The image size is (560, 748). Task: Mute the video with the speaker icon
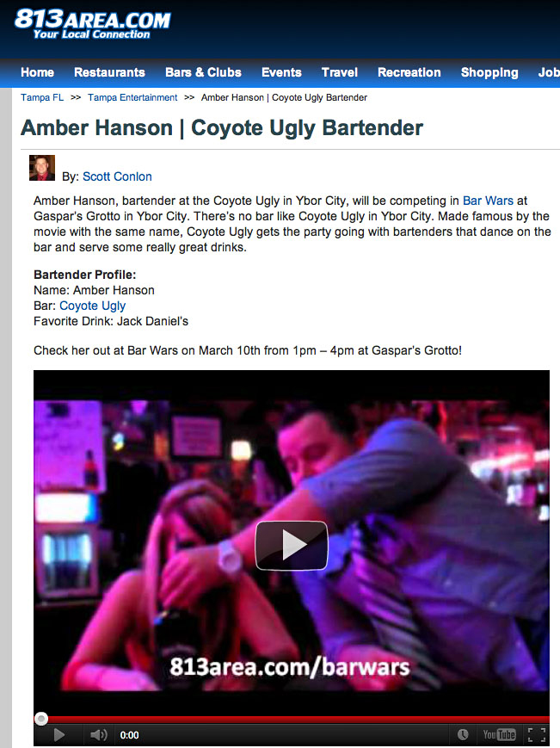[98, 734]
